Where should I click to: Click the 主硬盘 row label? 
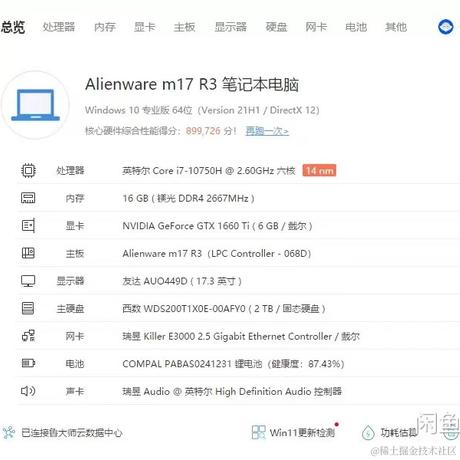[x=70, y=309]
